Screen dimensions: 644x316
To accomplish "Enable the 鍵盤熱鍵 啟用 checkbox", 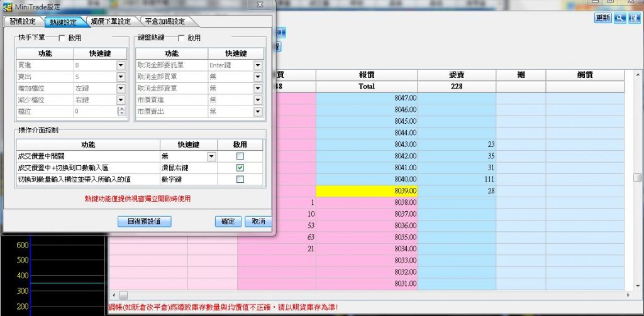I will click(181, 38).
